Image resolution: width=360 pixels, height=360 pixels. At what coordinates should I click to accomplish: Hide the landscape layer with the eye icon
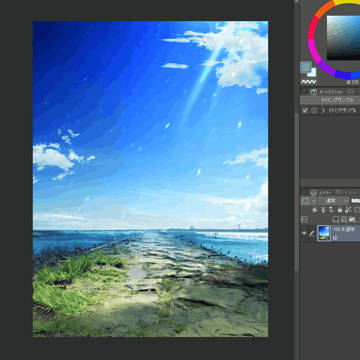[x=304, y=234]
